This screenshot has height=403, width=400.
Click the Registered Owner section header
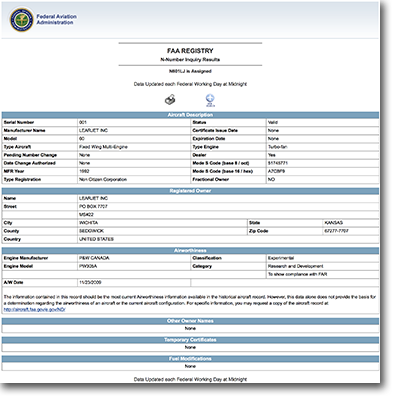pos(190,191)
